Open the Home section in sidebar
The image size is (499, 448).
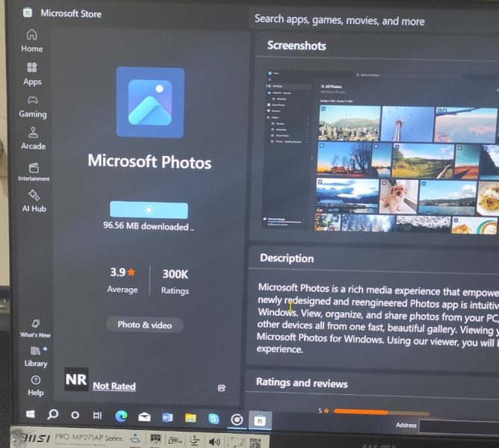coord(31,40)
